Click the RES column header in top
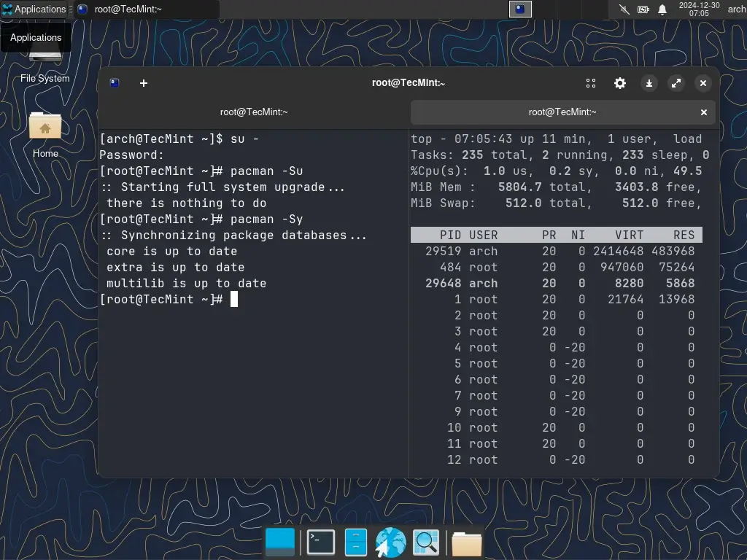This screenshot has height=560, width=747. (684, 236)
